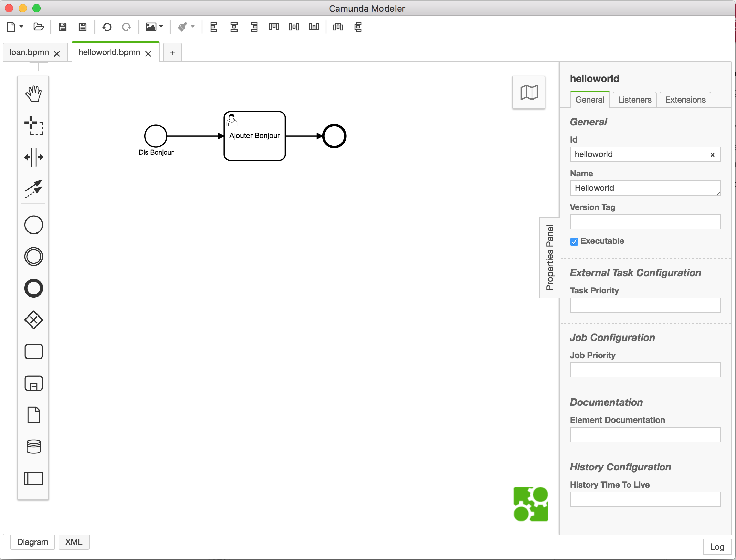Open the General properties tab
The image size is (736, 560).
[x=590, y=100]
